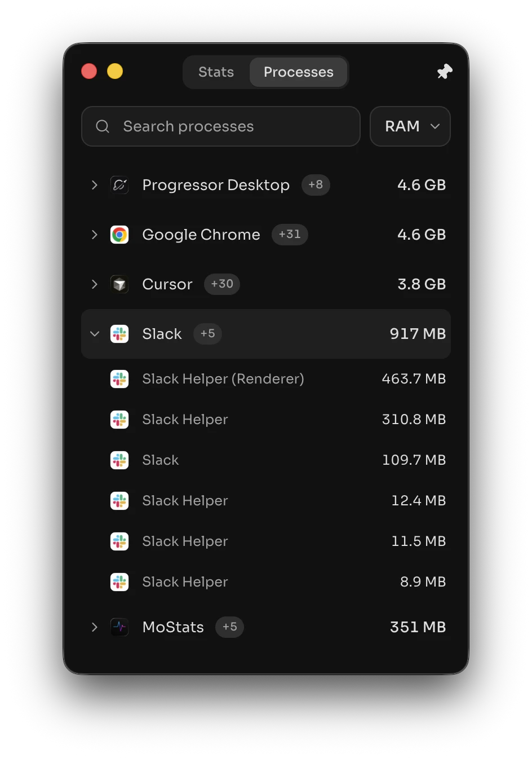Screen dimensions: 532x758
Task: Click the +31 badge beside Google Chrome
Action: click(290, 235)
